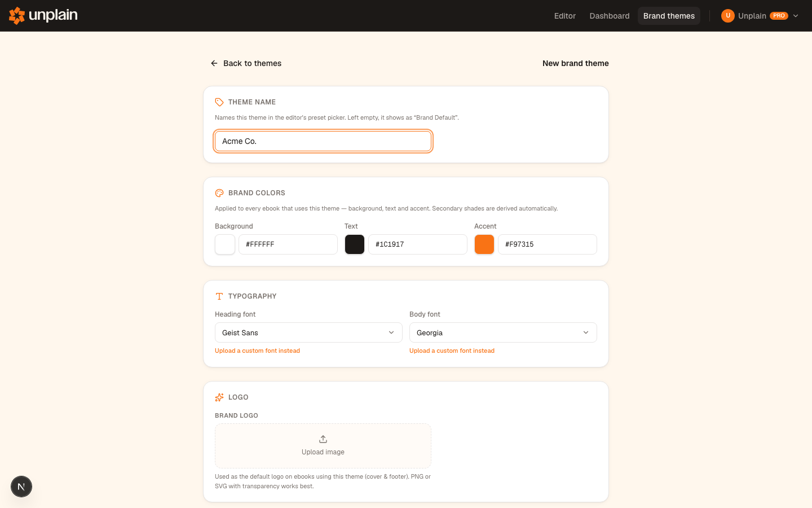Focus the theme name input field
Screen dimensions: 812x508
click(323, 141)
